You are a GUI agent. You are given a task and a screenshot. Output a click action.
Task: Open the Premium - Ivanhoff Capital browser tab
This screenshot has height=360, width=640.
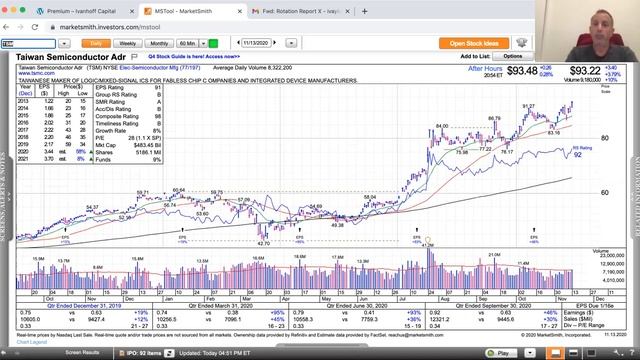(x=82, y=11)
